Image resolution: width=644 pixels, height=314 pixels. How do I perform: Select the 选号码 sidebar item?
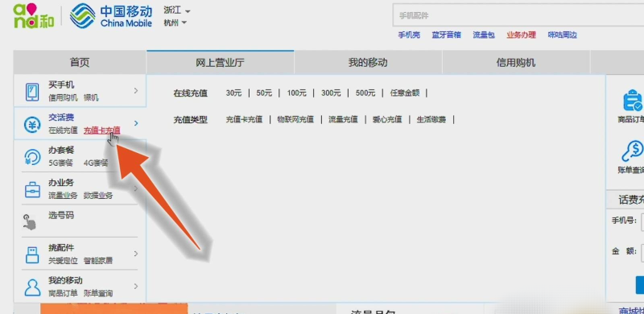(x=61, y=215)
